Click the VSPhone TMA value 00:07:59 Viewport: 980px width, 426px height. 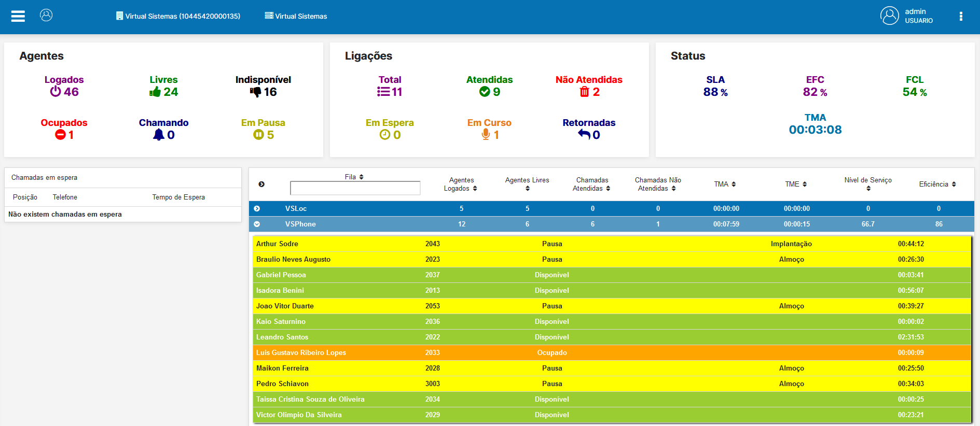click(x=726, y=224)
